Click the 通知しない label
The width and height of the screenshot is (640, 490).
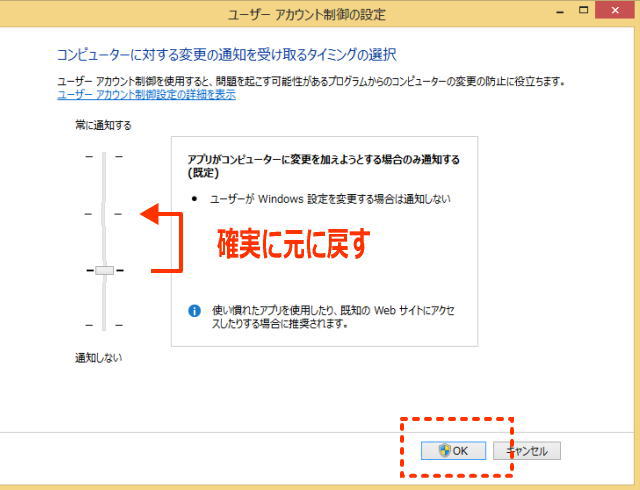(x=98, y=358)
